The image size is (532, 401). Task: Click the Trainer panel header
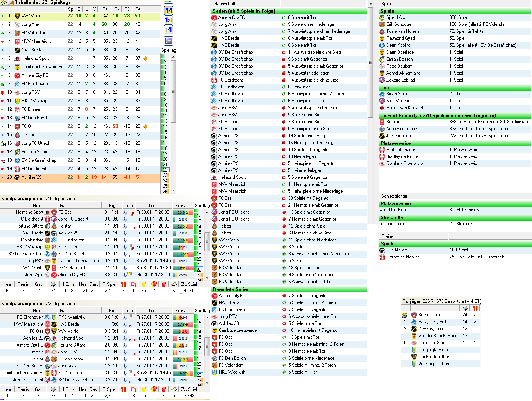pos(455,236)
